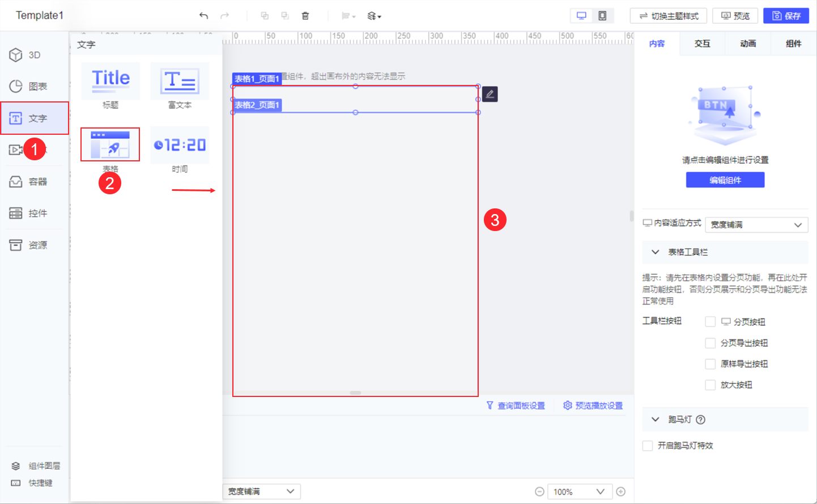Switch to the 交互 tab
This screenshot has height=504, width=817.
point(702,43)
